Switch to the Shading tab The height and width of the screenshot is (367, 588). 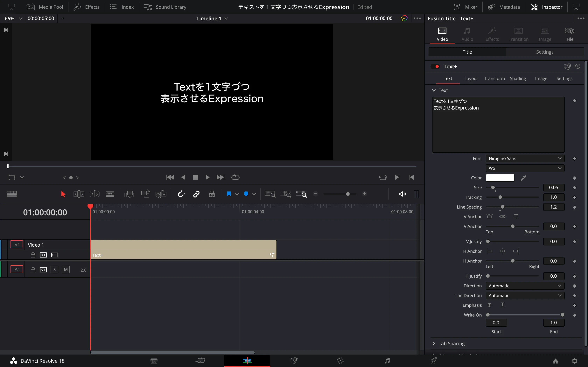518,78
